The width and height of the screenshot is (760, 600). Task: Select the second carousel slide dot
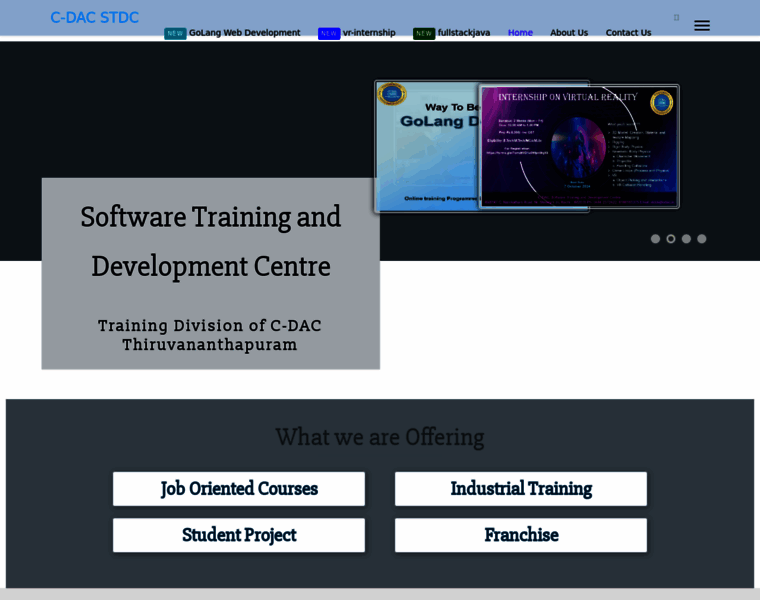point(671,239)
